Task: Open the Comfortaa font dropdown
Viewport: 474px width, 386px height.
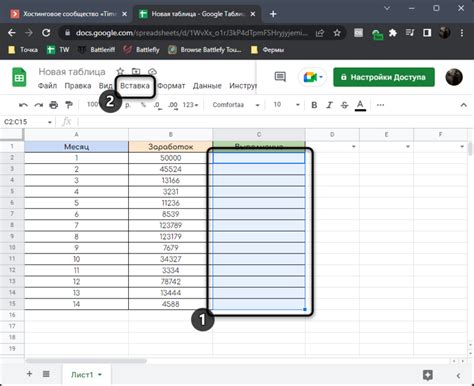Action: 236,105
